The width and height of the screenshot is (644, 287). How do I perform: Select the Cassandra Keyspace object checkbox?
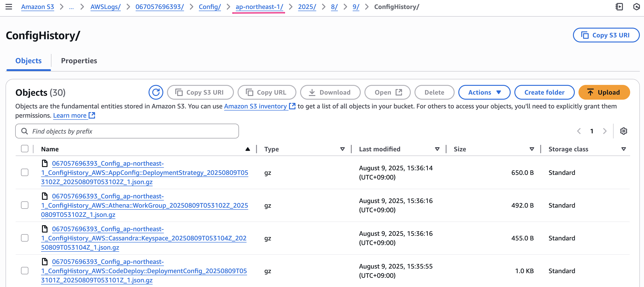25,238
